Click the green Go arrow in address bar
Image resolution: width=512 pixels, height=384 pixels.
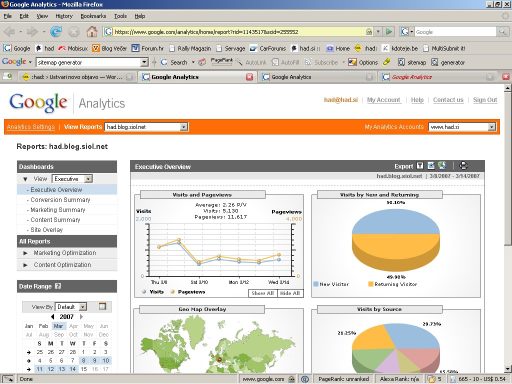pos(389,32)
